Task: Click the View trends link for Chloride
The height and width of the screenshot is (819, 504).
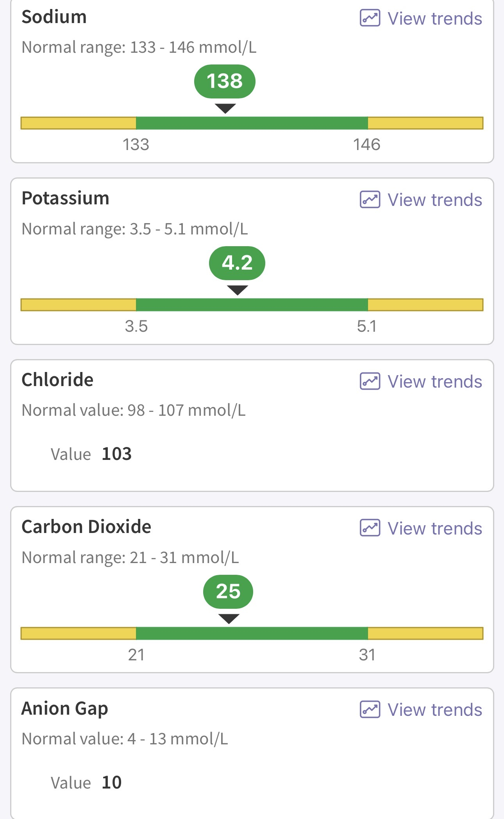Action: [x=435, y=382]
